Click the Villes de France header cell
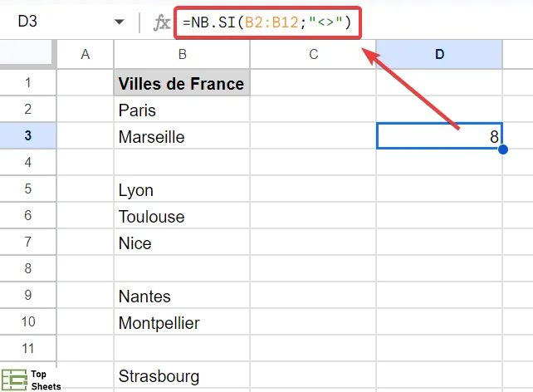This screenshot has width=533, height=392. [x=182, y=83]
